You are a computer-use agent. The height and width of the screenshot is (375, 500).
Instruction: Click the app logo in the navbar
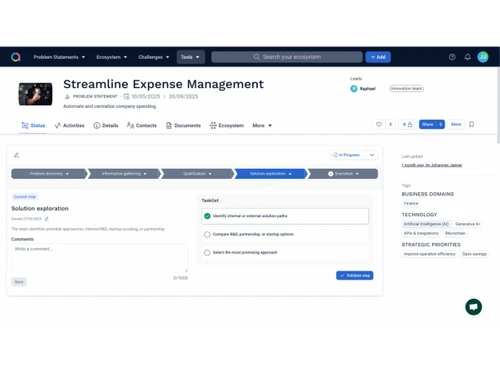pyautogui.click(x=16, y=57)
